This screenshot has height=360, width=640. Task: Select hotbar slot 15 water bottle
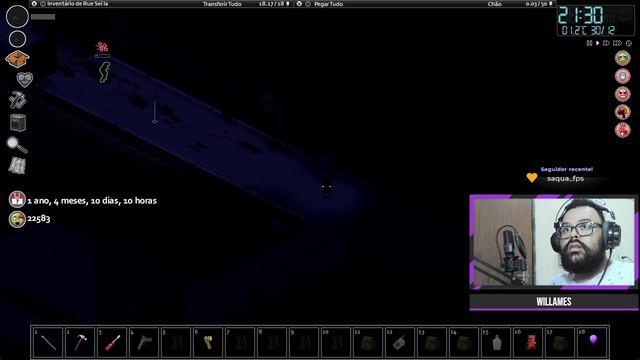coord(496,342)
